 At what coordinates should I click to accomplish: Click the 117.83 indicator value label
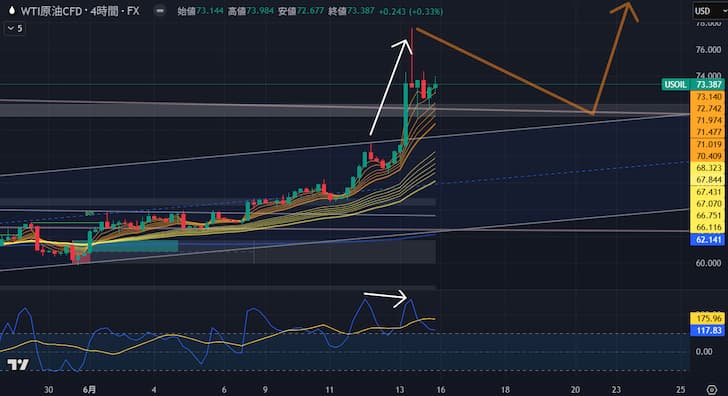point(708,330)
